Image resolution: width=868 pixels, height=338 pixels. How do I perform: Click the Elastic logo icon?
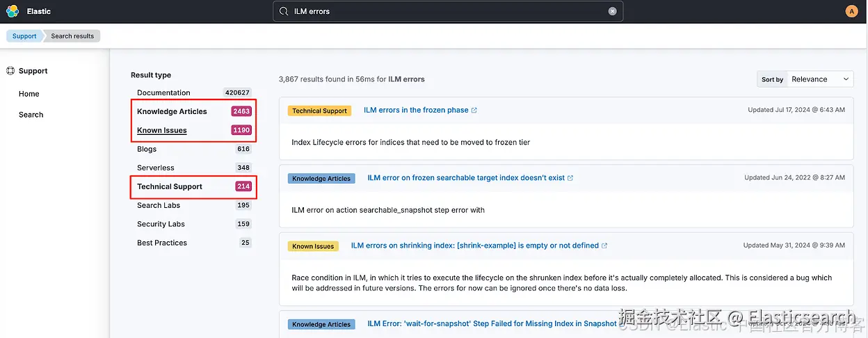pos(13,11)
